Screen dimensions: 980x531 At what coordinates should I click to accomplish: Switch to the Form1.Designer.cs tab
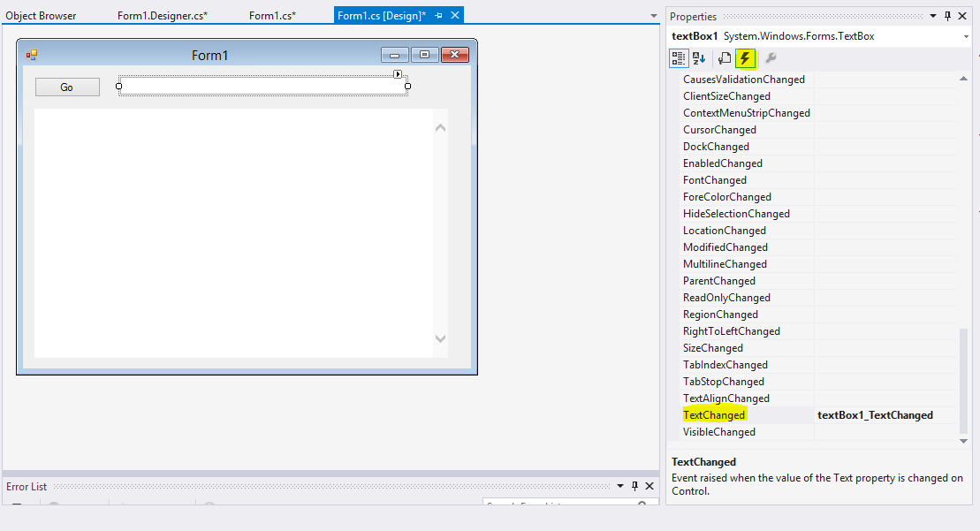163,15
